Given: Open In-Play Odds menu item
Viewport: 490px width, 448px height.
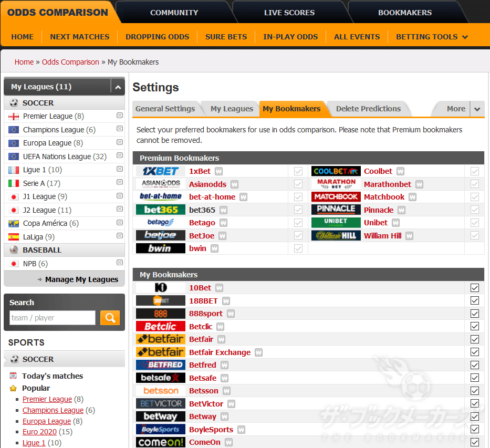Looking at the screenshot, I should point(290,37).
